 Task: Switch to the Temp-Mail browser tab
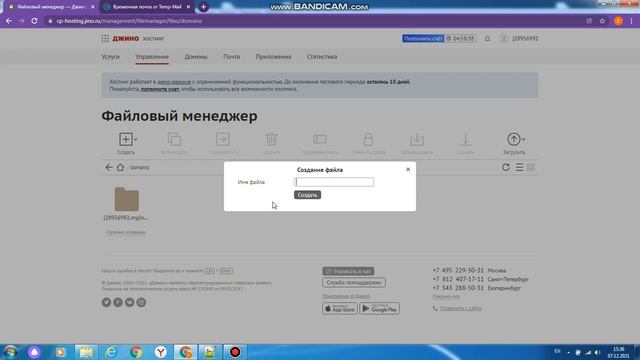tap(147, 7)
